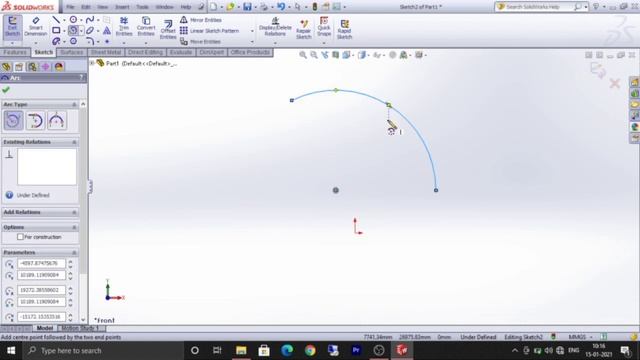
Task: Click the Repair Sketch tool
Action: pos(303,29)
